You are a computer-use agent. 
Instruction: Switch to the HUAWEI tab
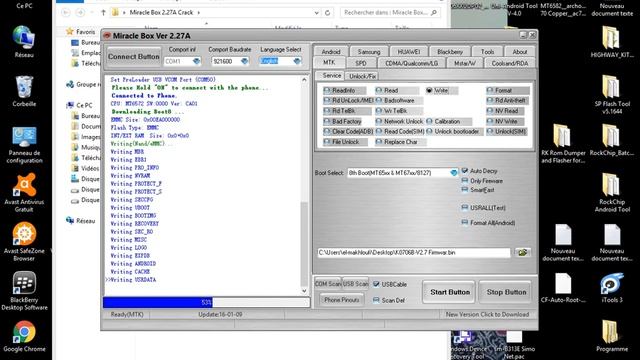(x=409, y=52)
